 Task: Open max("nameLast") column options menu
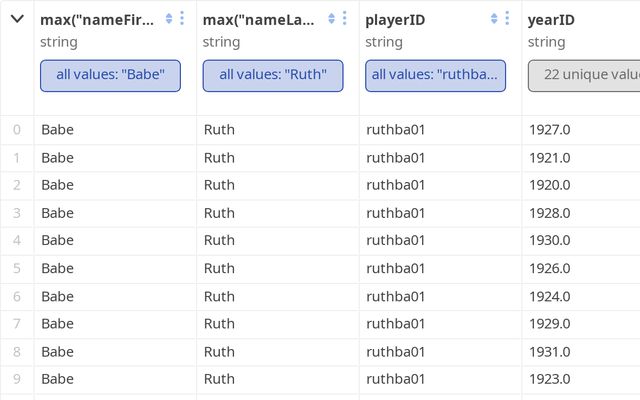pos(345,19)
